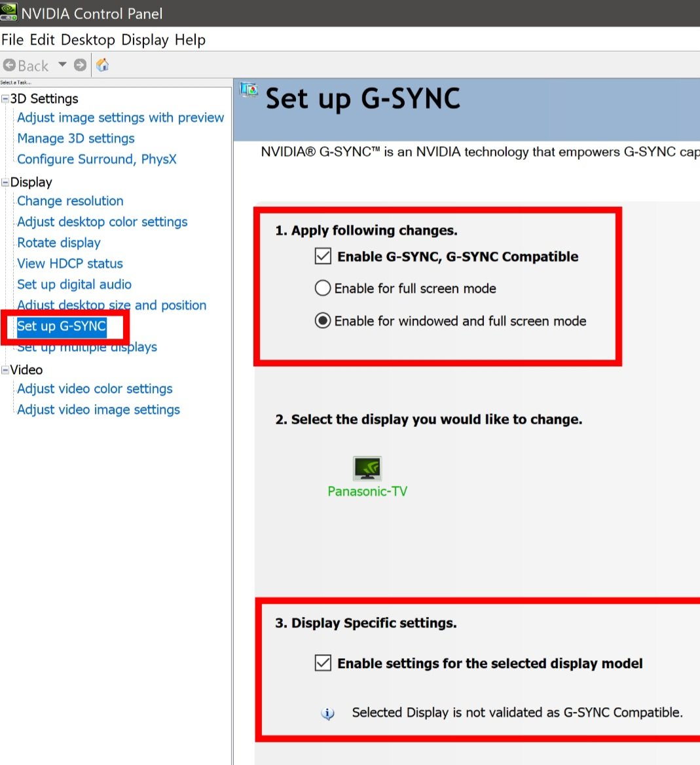
Task: Go to the Home page icon
Action: [x=102, y=65]
